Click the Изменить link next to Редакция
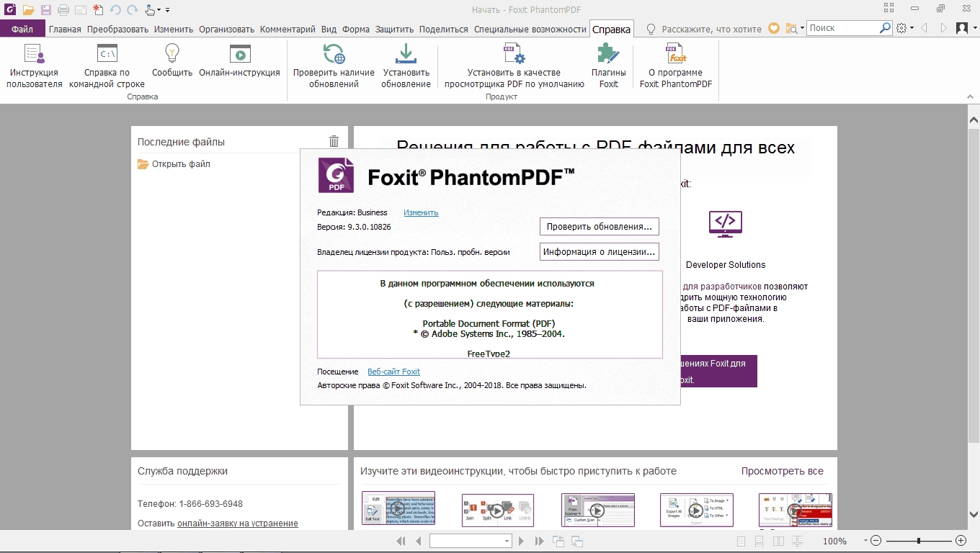This screenshot has height=553, width=980. pyautogui.click(x=421, y=212)
